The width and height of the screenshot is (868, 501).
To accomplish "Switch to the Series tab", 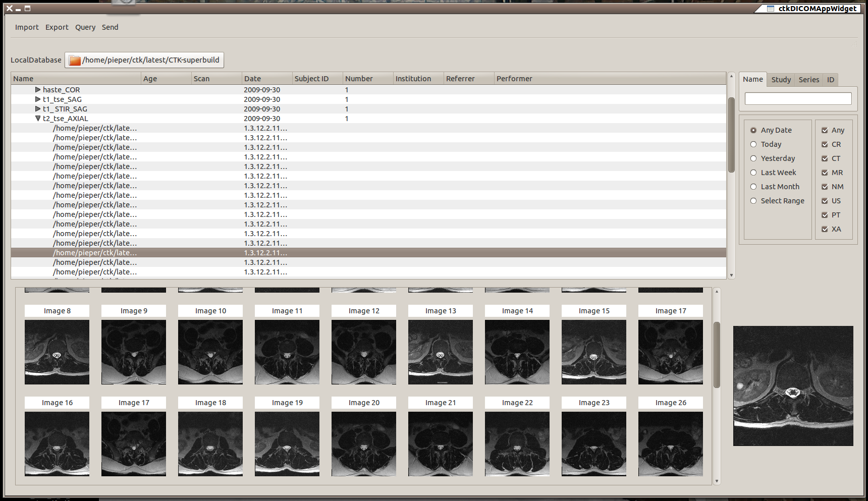I will point(808,79).
